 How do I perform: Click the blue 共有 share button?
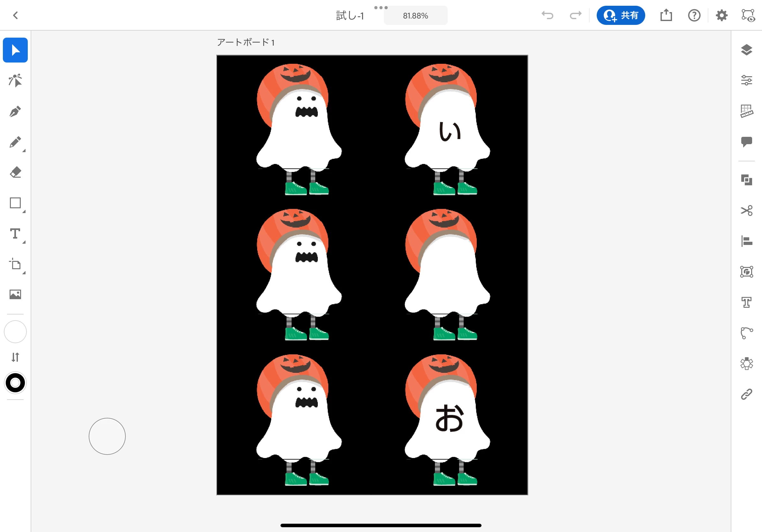click(621, 15)
